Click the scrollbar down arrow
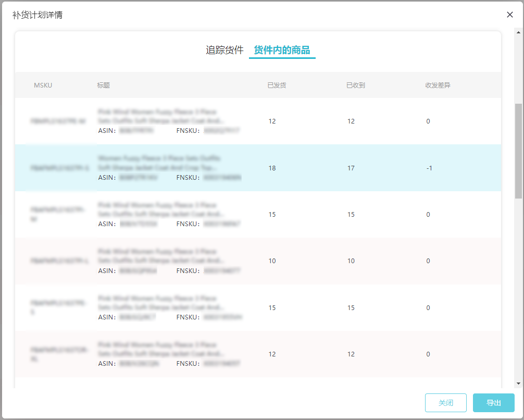524x420 pixels. point(518,383)
